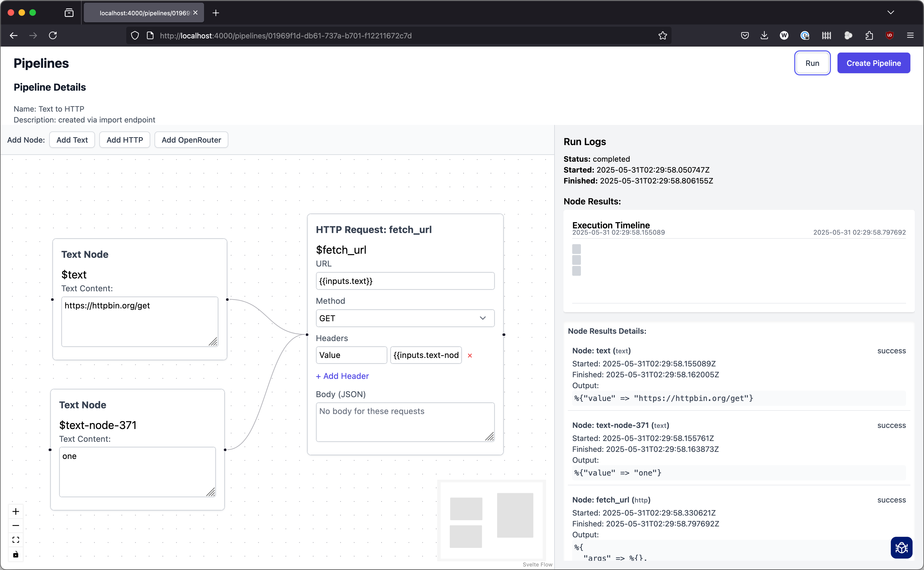924x570 pixels.
Task: Click the $text-node-371 content textarea
Action: pos(137,472)
